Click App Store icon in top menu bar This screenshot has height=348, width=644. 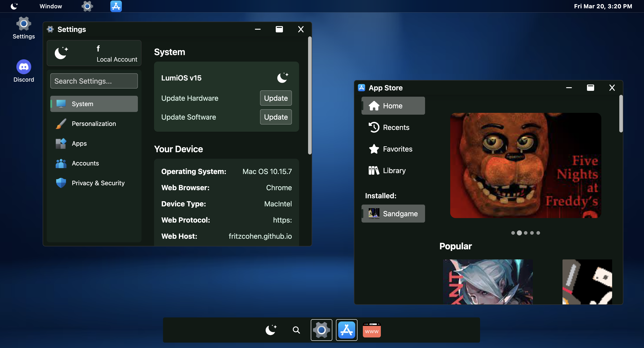pyautogui.click(x=116, y=6)
